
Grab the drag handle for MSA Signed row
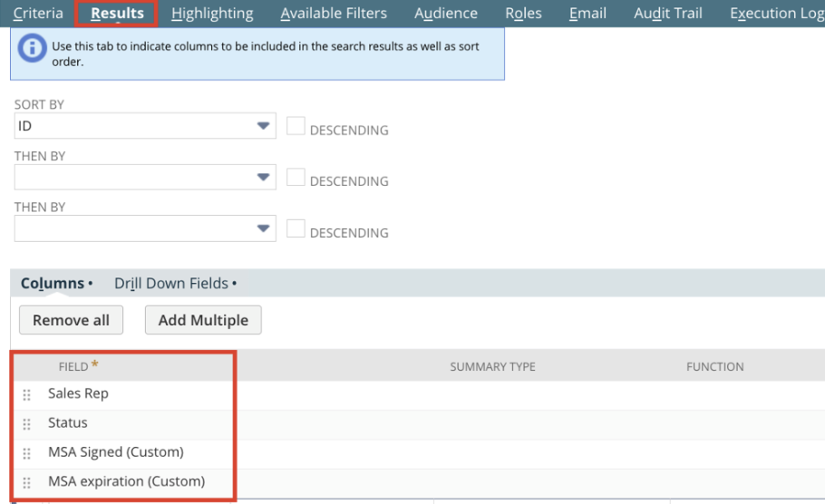27,453
